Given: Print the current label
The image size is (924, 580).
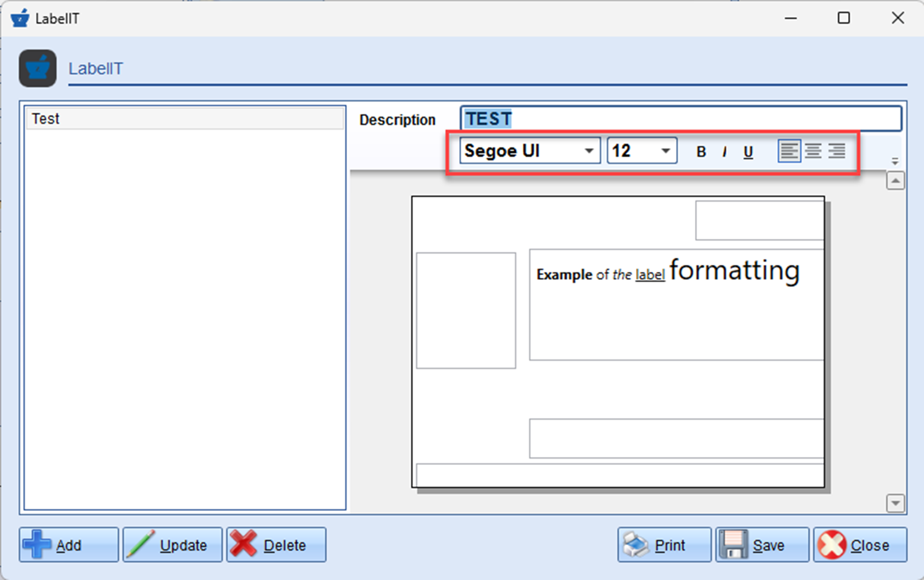Looking at the screenshot, I should (664, 544).
